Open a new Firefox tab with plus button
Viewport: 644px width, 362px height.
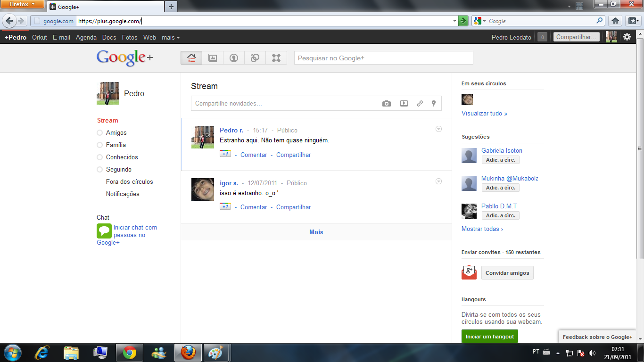[x=171, y=7]
